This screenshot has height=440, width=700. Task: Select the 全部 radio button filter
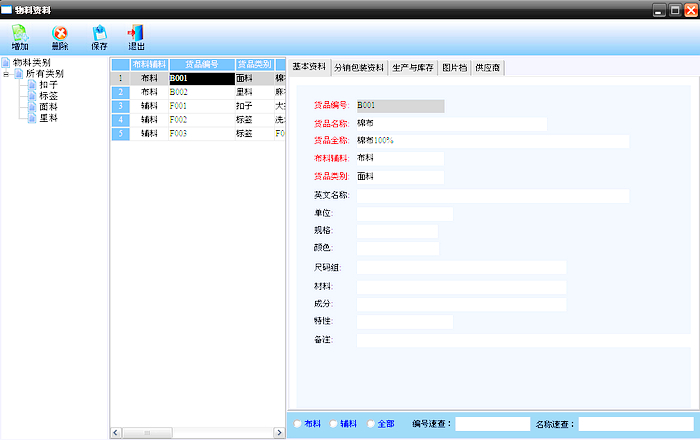(x=371, y=424)
